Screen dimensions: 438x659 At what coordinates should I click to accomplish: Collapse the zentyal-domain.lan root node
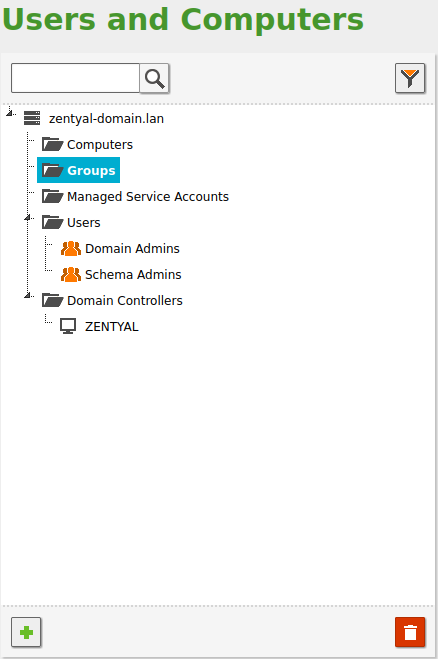tap(9, 113)
